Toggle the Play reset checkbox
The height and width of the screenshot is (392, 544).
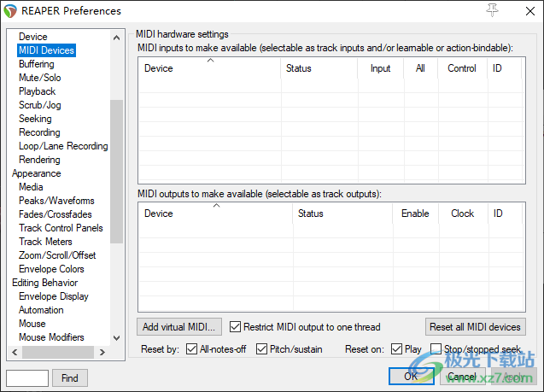coord(396,349)
